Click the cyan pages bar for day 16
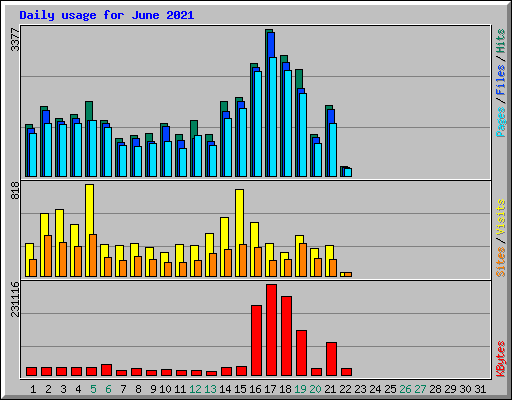This screenshot has height=400, width=512. (258, 124)
